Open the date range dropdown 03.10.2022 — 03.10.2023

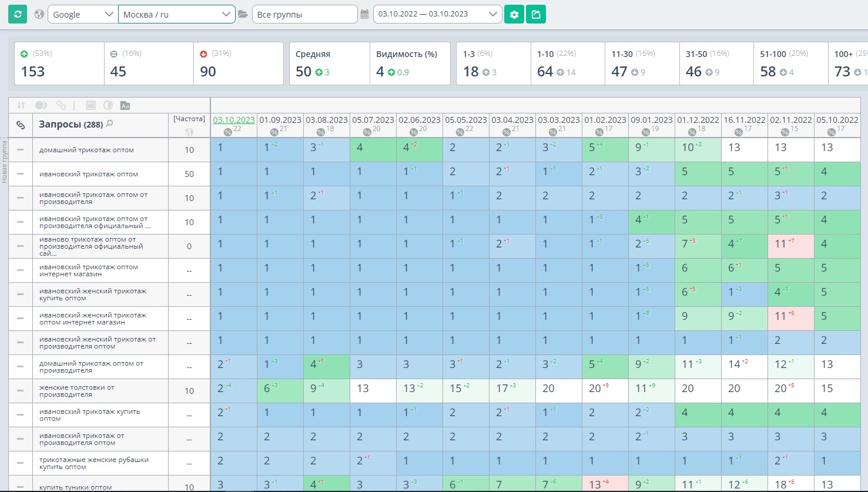[x=438, y=14]
